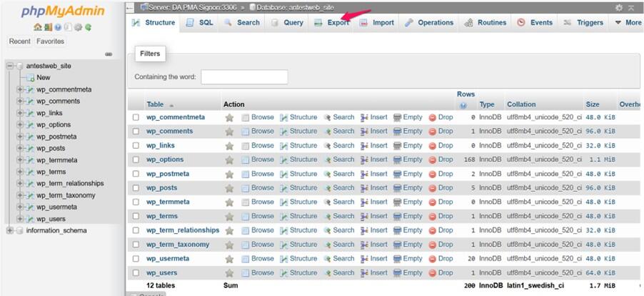Select the wp_options row checkbox
Screen dimensions: 644x296
tap(136, 160)
